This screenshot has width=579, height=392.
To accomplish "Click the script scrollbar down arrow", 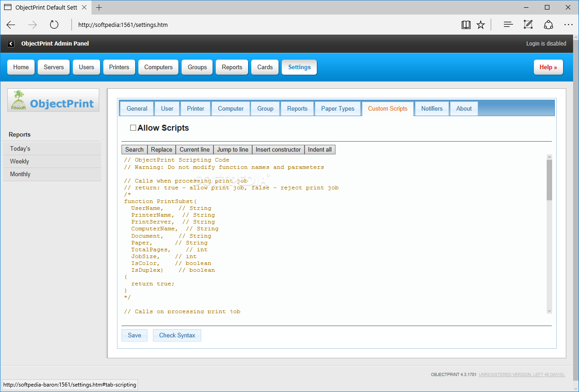I will point(549,311).
